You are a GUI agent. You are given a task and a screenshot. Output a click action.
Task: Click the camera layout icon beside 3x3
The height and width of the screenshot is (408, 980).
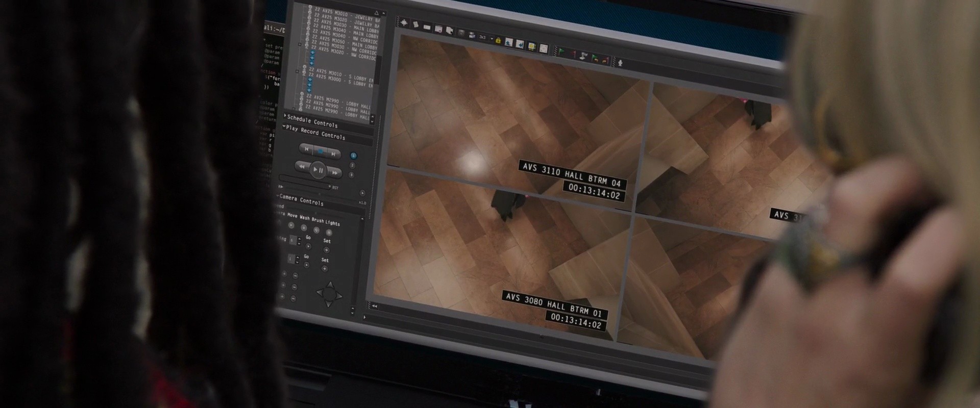(472, 35)
